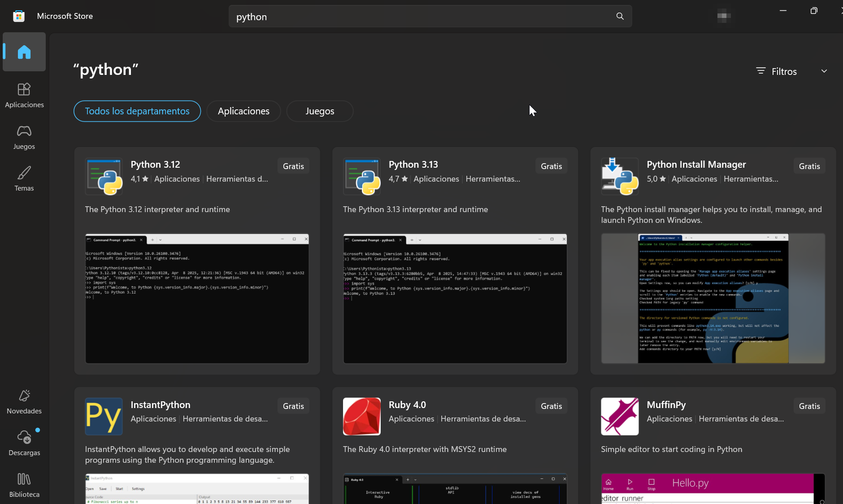This screenshot has height=504, width=843.
Task: Open Ruby 4.0 screenshot thumbnail
Action: pyautogui.click(x=455, y=489)
